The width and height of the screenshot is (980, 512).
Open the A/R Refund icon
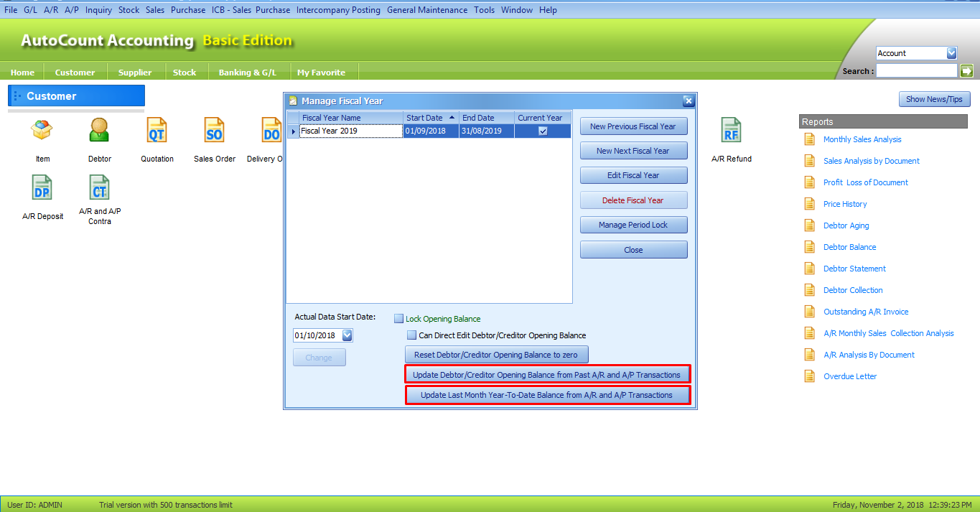(732, 131)
